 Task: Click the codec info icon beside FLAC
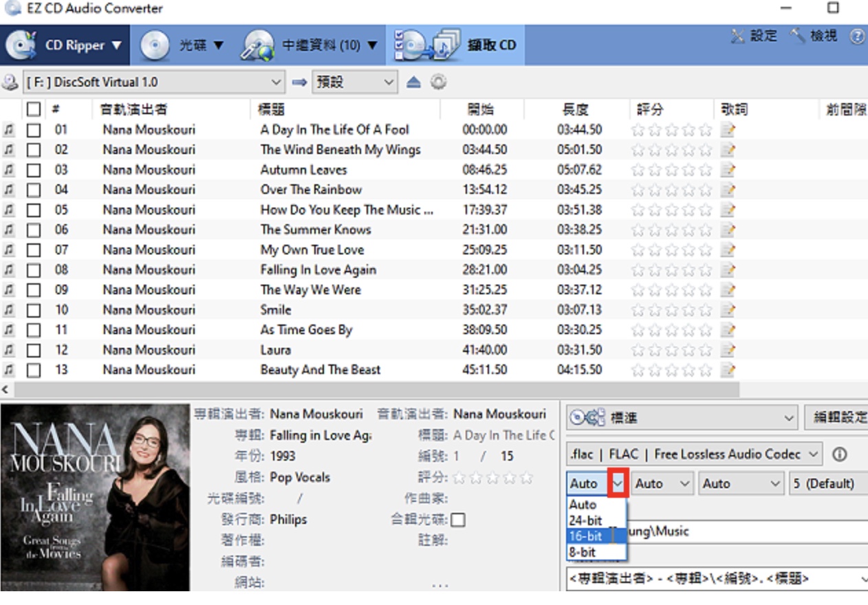pos(839,454)
